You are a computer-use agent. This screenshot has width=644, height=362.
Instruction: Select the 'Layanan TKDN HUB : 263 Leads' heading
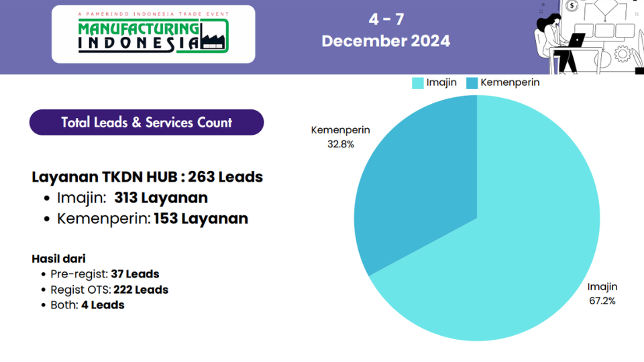148,177
